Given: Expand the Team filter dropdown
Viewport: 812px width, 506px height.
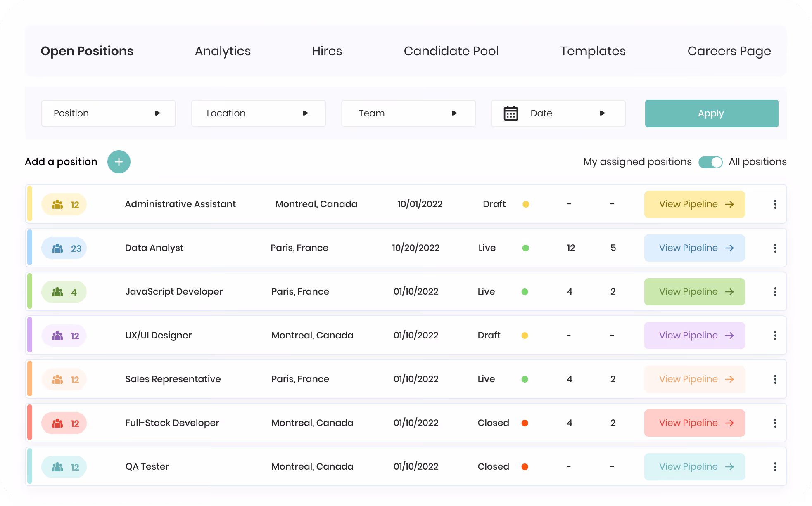Looking at the screenshot, I should point(408,113).
